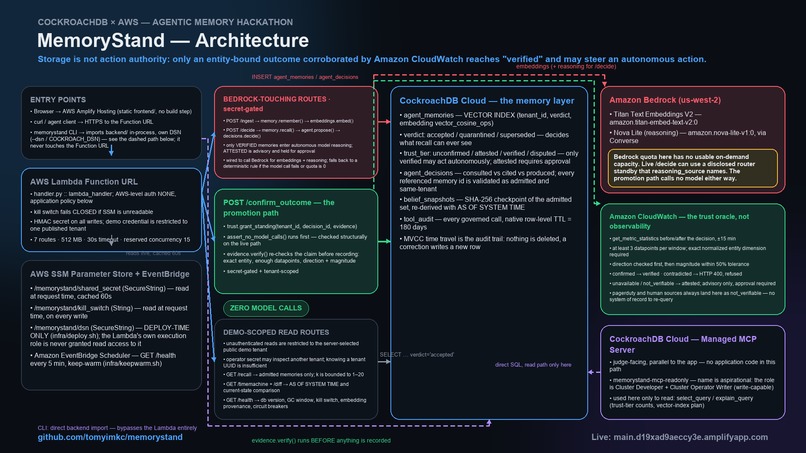The width and height of the screenshot is (806, 453).
Task: Click the "trust.grant_standing(tenant_id, decision_id, evidence)" bullet
Action: coord(290,226)
